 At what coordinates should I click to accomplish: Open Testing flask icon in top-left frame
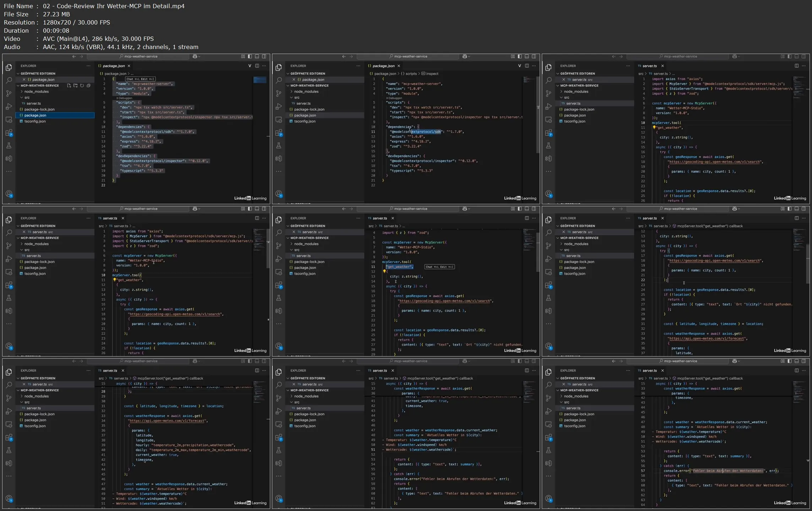click(9, 146)
